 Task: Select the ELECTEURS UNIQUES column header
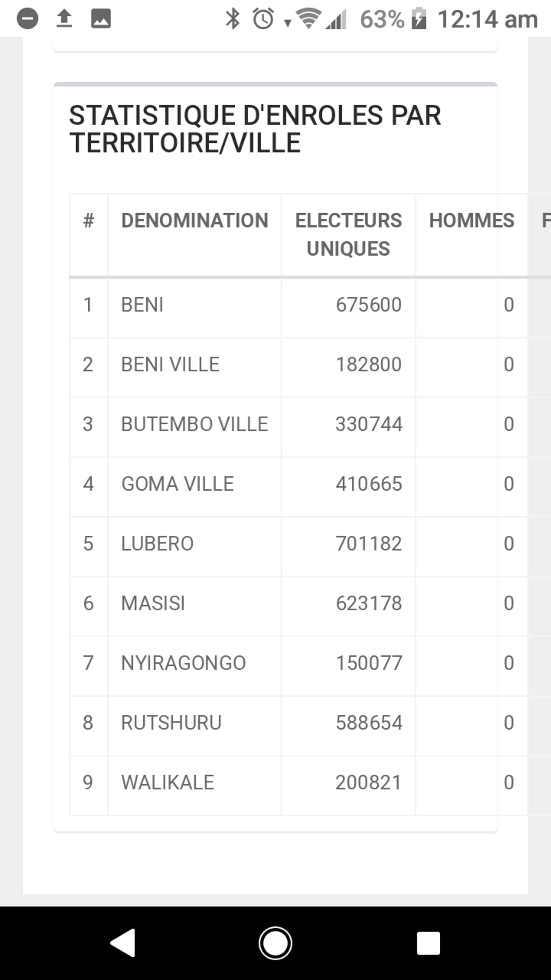[348, 234]
